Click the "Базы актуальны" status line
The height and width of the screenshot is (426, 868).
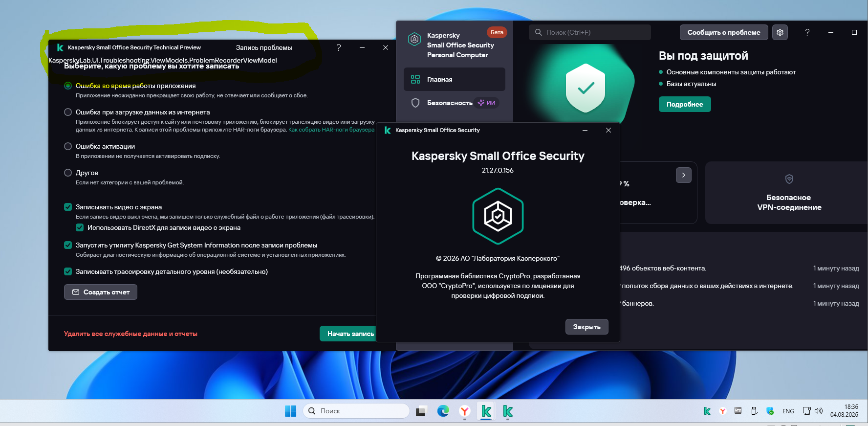tap(691, 84)
